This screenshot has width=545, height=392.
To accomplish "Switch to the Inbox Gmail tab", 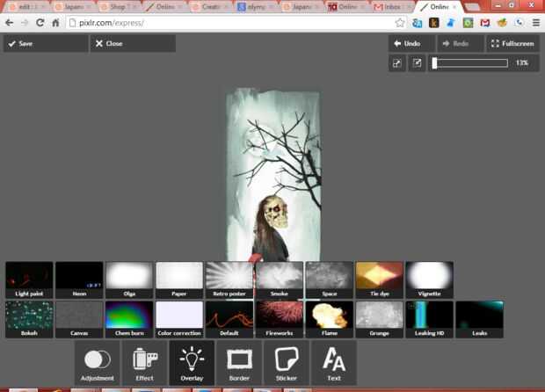I will click(x=391, y=7).
